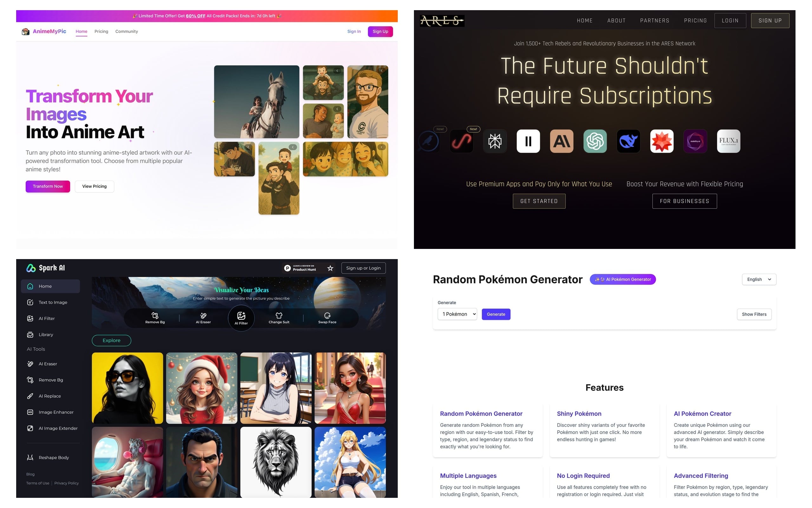The height and width of the screenshot is (508, 812).
Task: Open the Home tab on AnimeMyPic
Action: tap(82, 31)
